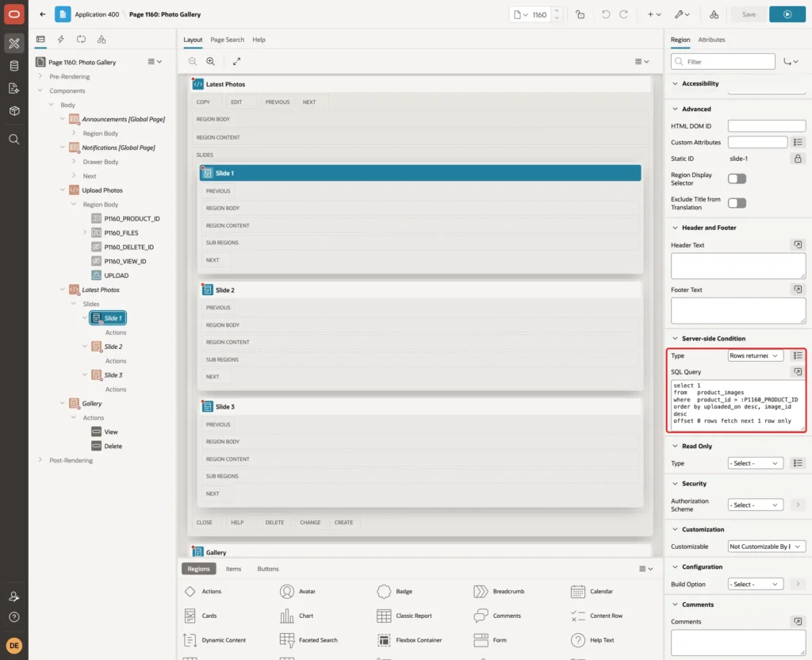Screen dimensions: 812x660
Task: Select the Classic Report region type
Action: pyautogui.click(x=404, y=616)
